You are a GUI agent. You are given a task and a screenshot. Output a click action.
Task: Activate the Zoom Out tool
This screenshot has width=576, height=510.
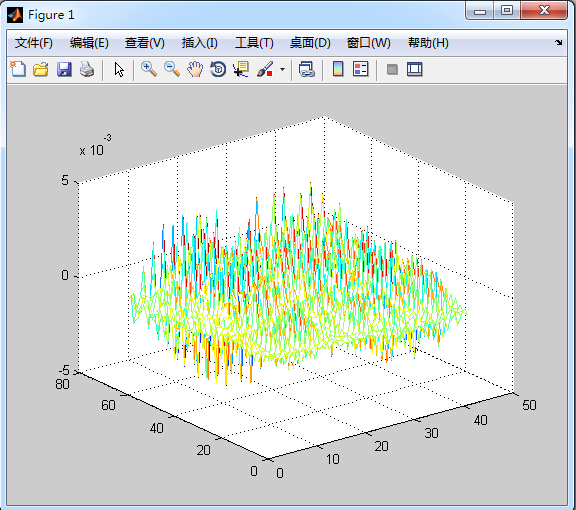tap(172, 69)
